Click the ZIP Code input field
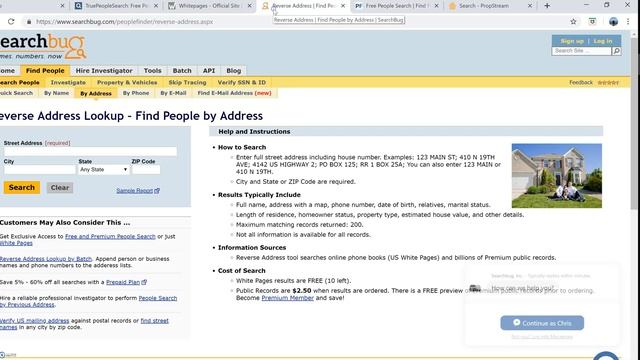The image size is (640, 360). [x=146, y=169]
